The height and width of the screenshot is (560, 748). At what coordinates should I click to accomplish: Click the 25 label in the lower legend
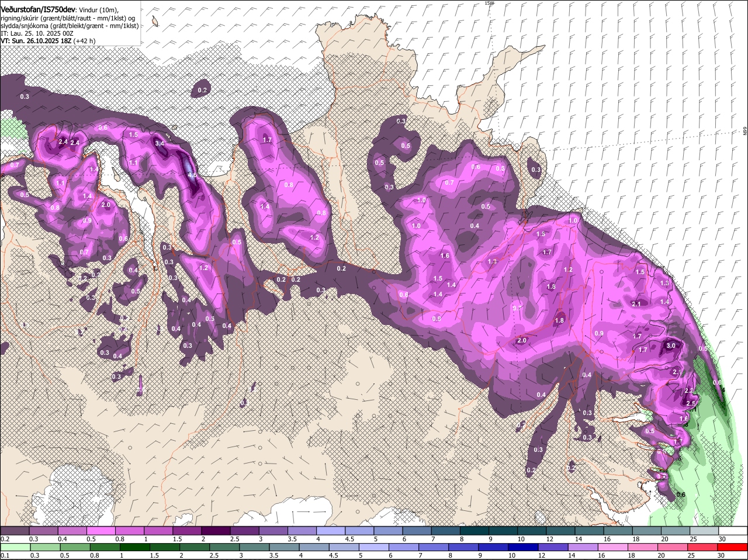point(691,555)
